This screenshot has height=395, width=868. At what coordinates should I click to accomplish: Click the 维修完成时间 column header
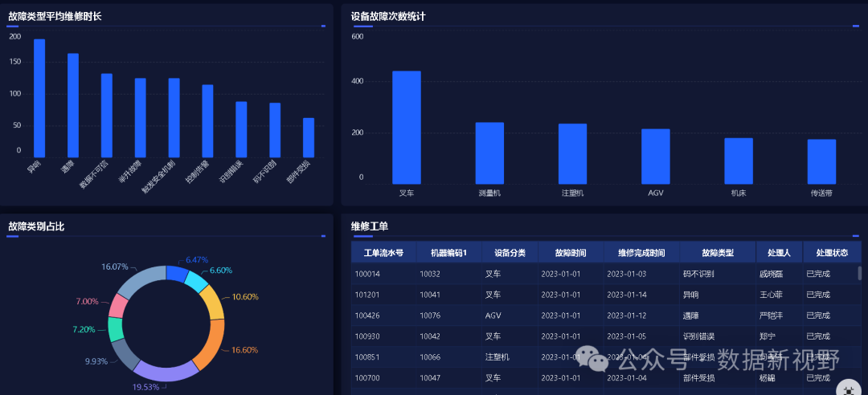click(x=641, y=253)
